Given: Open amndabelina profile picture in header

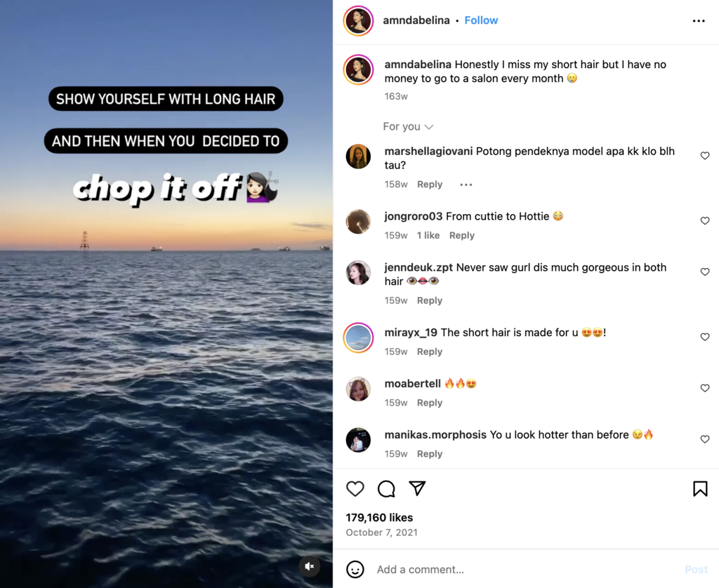Looking at the screenshot, I should click(x=358, y=20).
